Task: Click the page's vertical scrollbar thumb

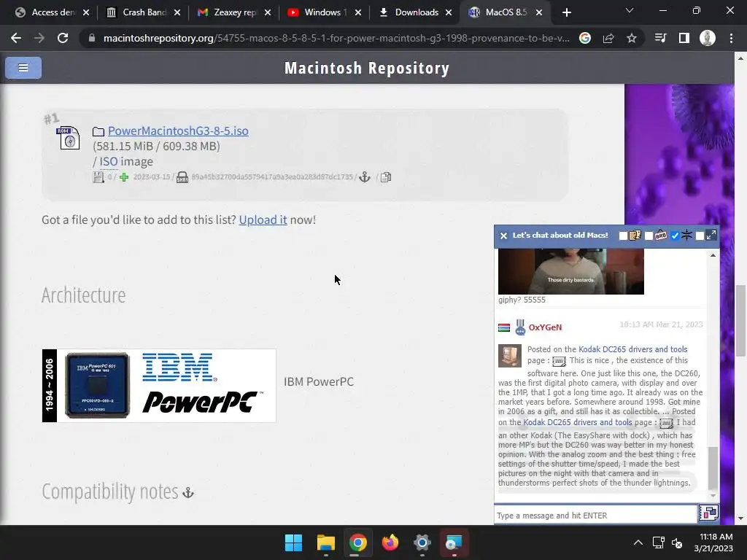Action: click(740, 321)
